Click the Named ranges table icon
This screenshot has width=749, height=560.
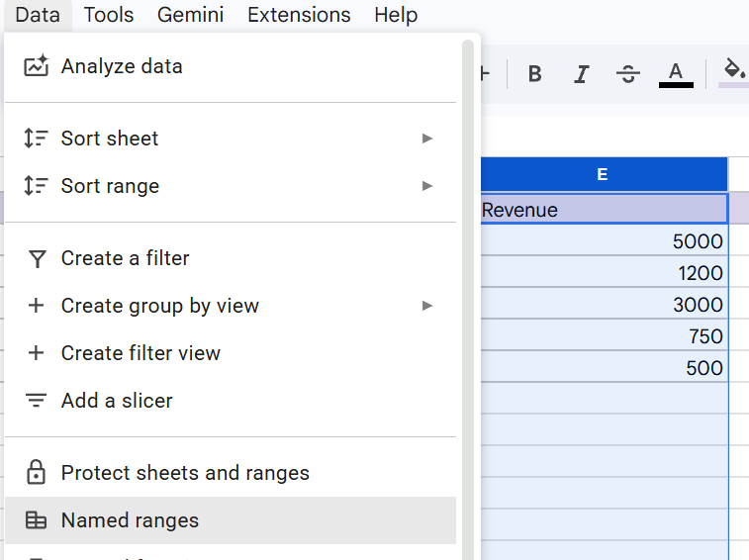coord(37,520)
